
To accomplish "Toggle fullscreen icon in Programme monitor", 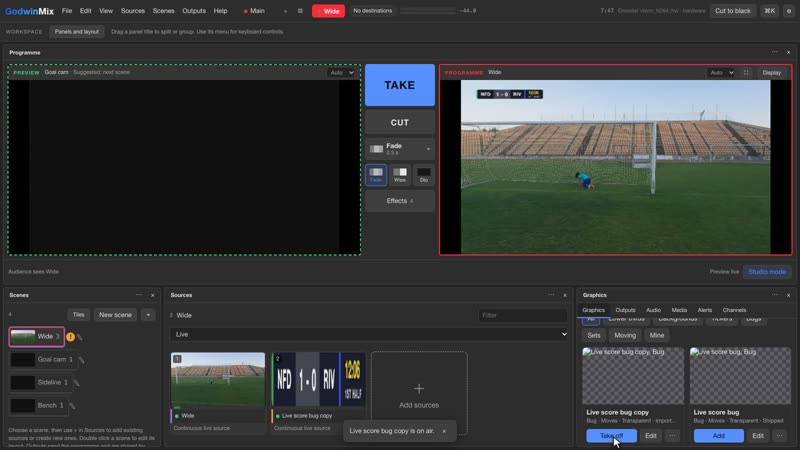I will pyautogui.click(x=746, y=72).
